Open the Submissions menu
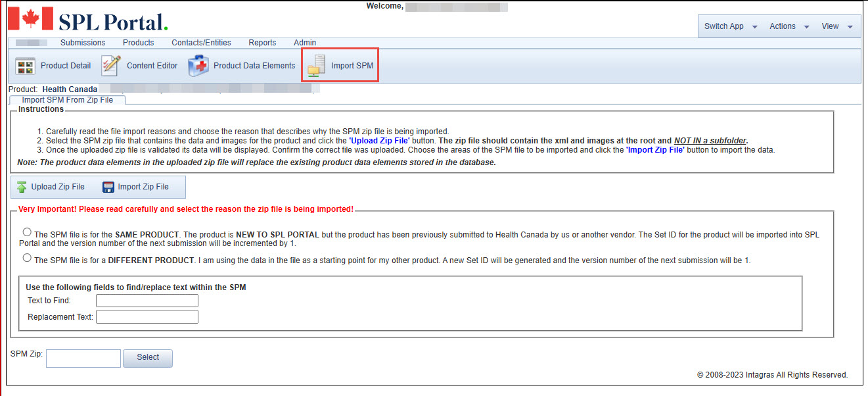This screenshot has height=396, width=868. click(x=83, y=43)
